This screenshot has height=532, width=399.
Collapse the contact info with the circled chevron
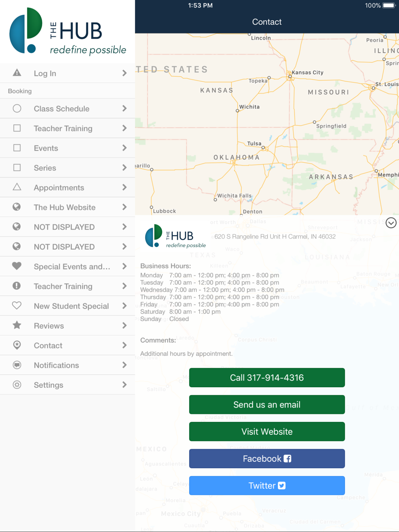pos(391,223)
